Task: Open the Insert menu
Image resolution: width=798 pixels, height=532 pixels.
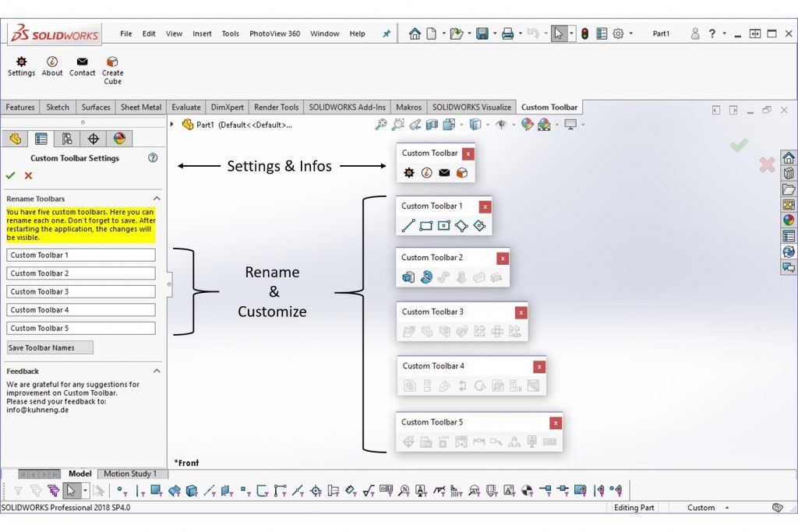Action: [202, 33]
